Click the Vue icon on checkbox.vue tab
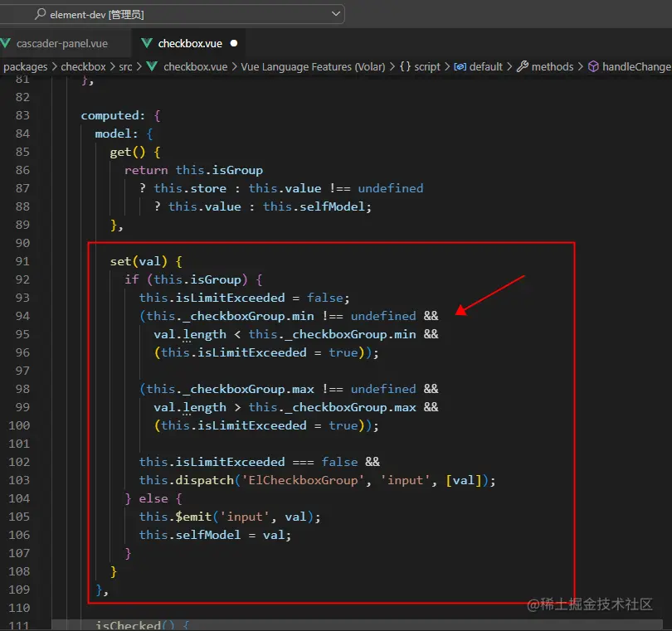Screen dimensions: 672x631 [147, 43]
